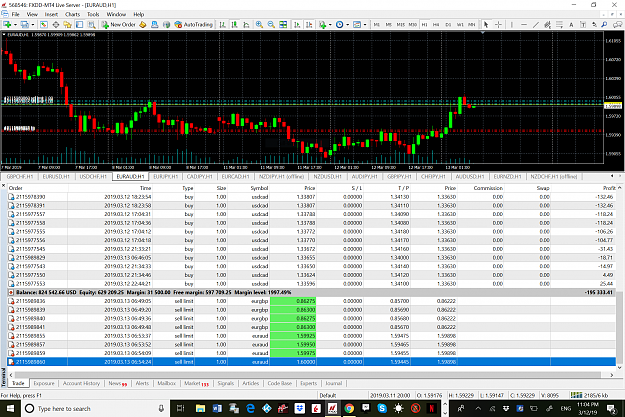Open Netflix from the taskbar
The width and height of the screenshot is (625, 417).
432,409
